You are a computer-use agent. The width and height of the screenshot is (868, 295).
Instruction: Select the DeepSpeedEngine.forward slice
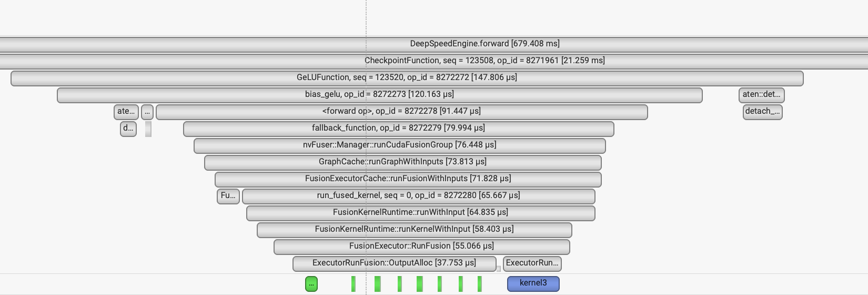coord(485,44)
